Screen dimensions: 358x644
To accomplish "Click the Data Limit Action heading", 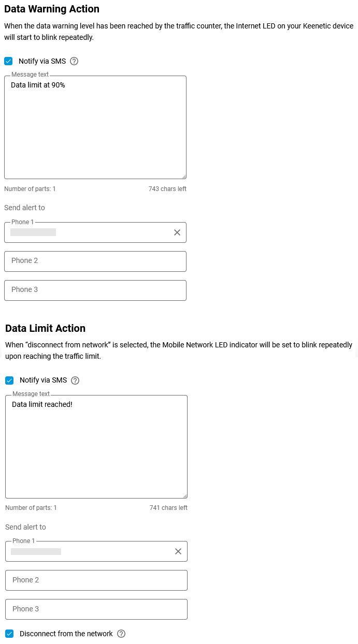I will (x=45, y=328).
